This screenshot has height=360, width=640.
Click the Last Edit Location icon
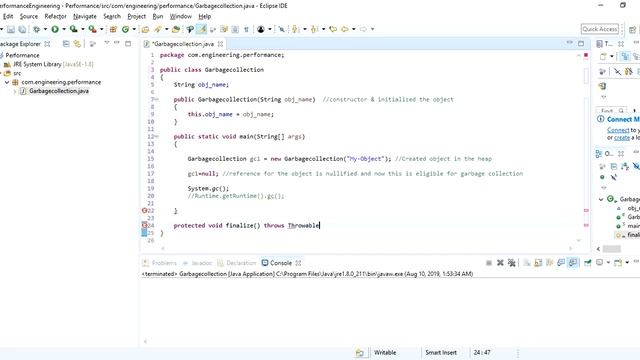(333, 29)
